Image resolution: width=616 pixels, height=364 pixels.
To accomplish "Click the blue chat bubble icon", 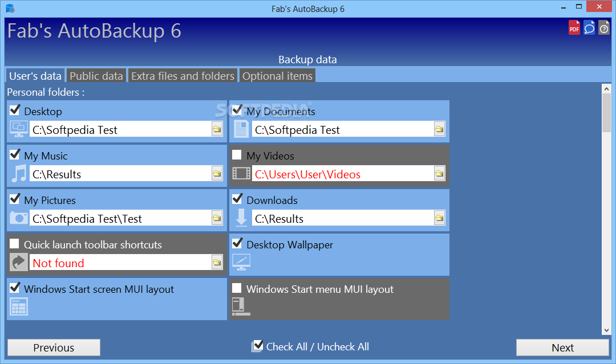I will click(x=589, y=28).
